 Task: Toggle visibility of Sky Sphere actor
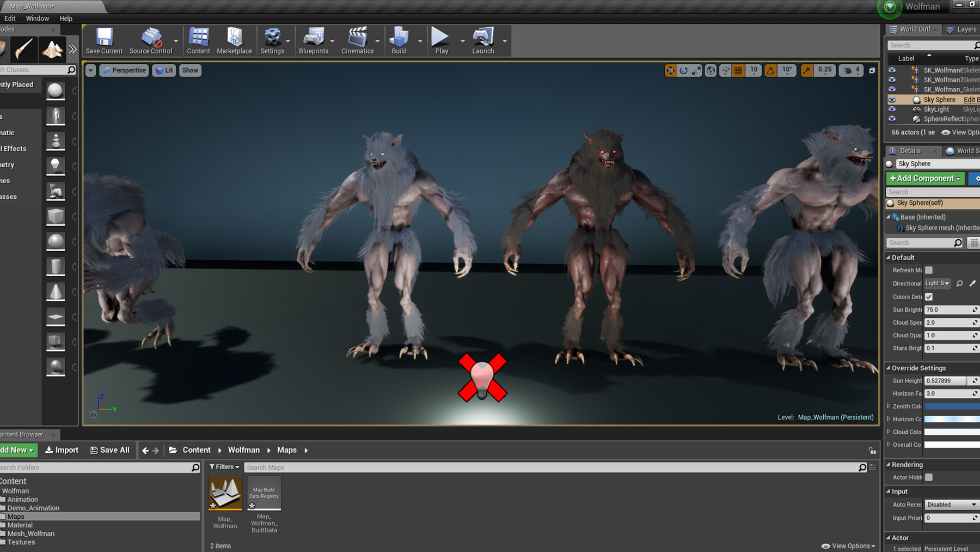pyautogui.click(x=892, y=100)
